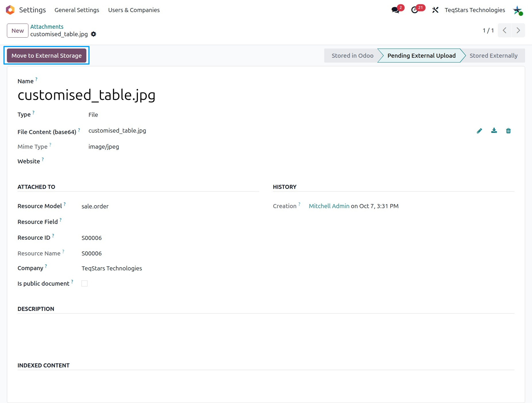Select the Pending External Upload status
Viewport: 532px width, 403px height.
tap(421, 56)
